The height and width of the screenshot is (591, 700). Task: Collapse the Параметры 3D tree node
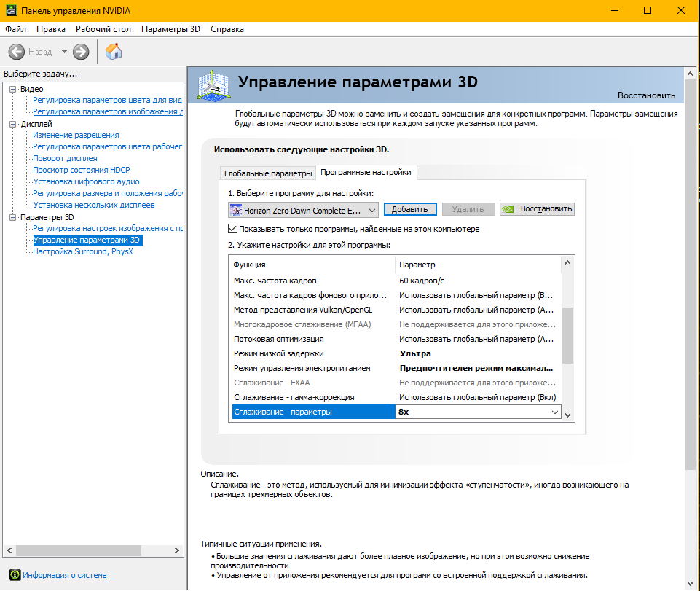point(13,217)
